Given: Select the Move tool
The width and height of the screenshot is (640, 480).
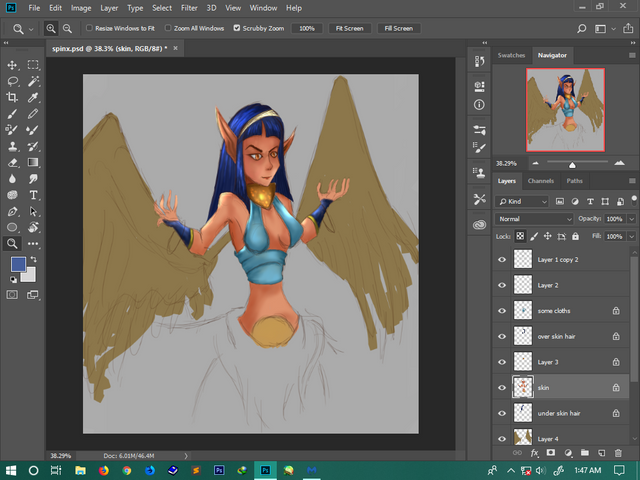Looking at the screenshot, I should [12, 65].
